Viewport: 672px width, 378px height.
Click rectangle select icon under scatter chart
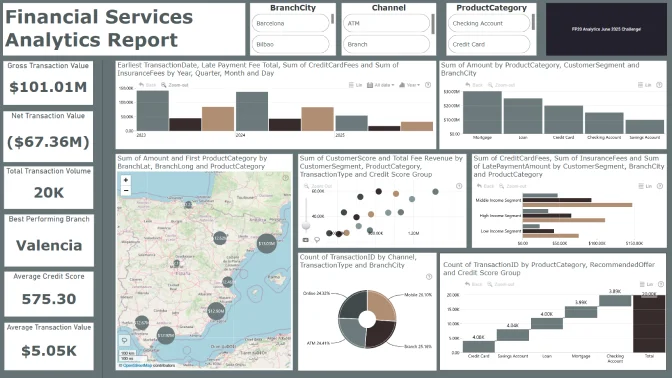(x=306, y=240)
